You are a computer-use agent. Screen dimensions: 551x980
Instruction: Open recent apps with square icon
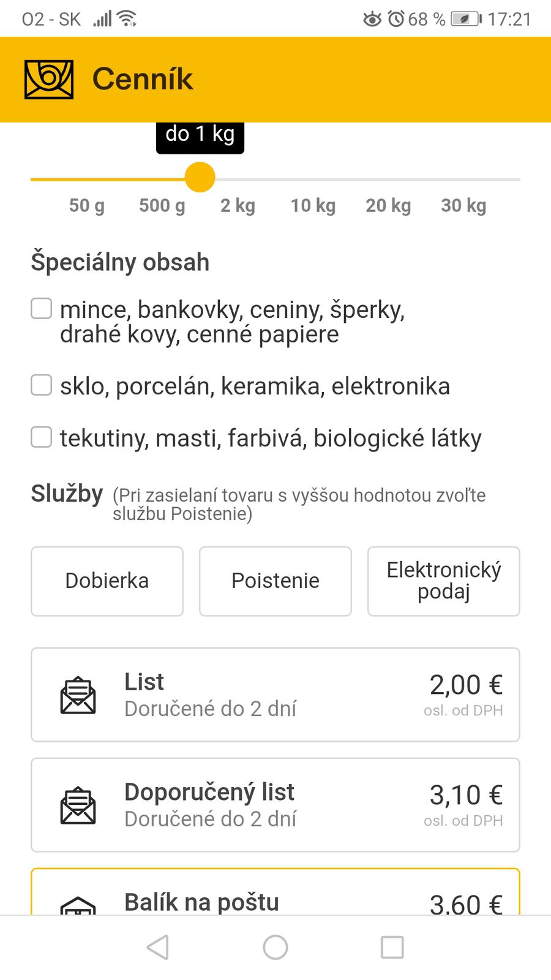pyautogui.click(x=392, y=947)
